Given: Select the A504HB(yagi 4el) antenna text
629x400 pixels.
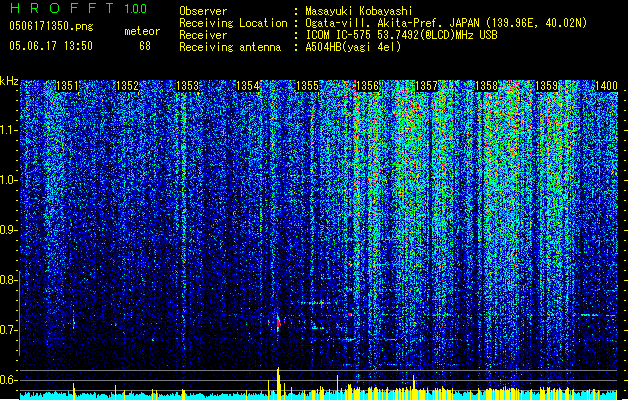Looking at the screenshot, I should (353, 47).
